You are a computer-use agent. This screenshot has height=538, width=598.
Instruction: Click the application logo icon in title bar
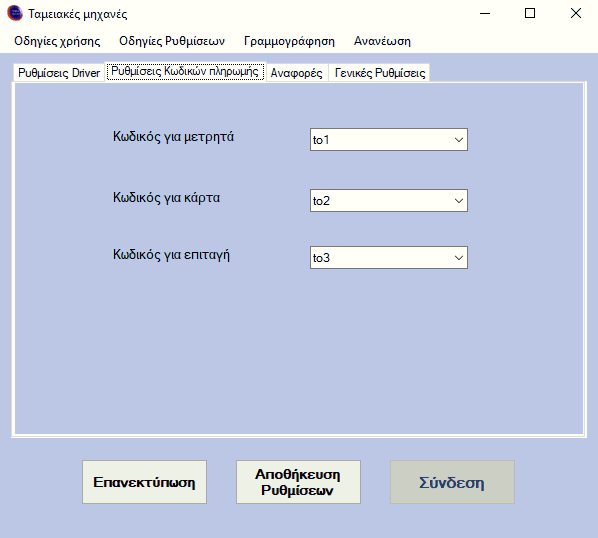click(x=14, y=13)
